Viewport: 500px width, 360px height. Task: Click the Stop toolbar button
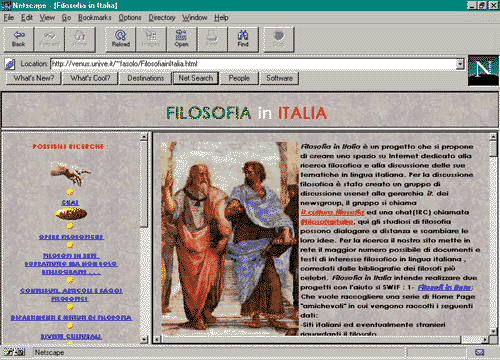click(279, 39)
